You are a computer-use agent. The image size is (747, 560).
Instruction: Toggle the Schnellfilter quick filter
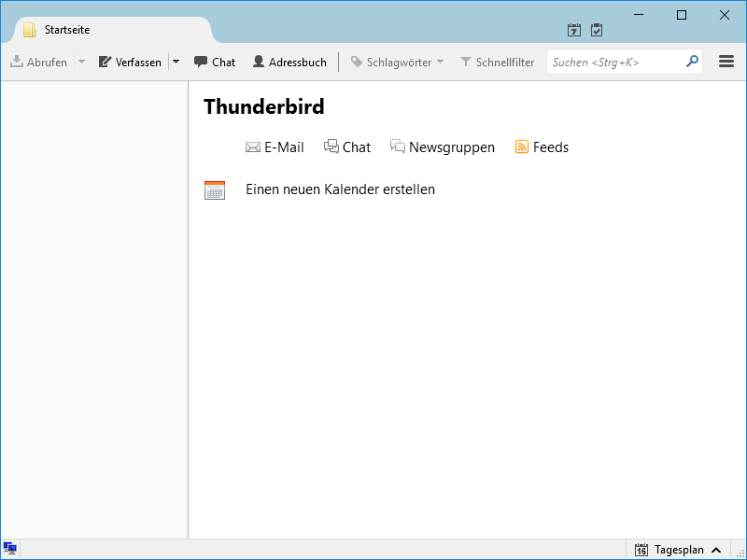pyautogui.click(x=498, y=62)
